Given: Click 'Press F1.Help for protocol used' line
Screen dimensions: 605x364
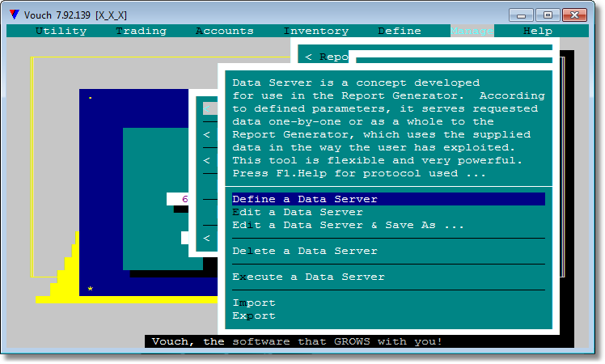Looking at the screenshot, I should (x=359, y=174).
